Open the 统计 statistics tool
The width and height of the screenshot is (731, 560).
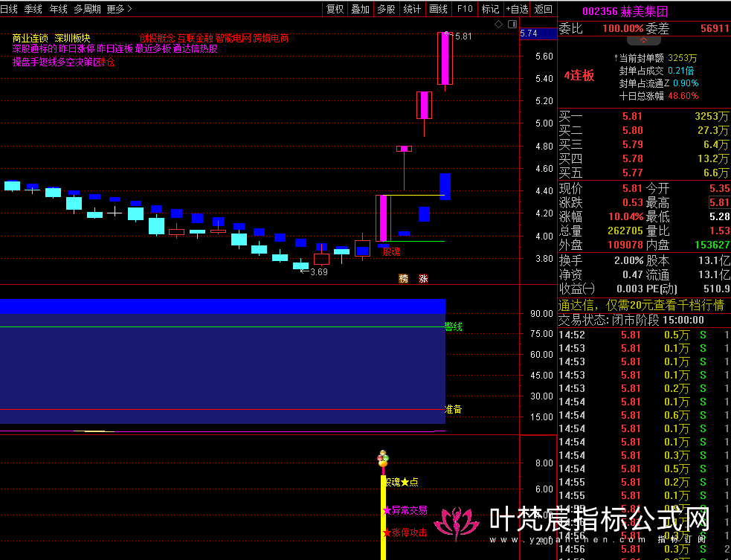tap(412, 9)
